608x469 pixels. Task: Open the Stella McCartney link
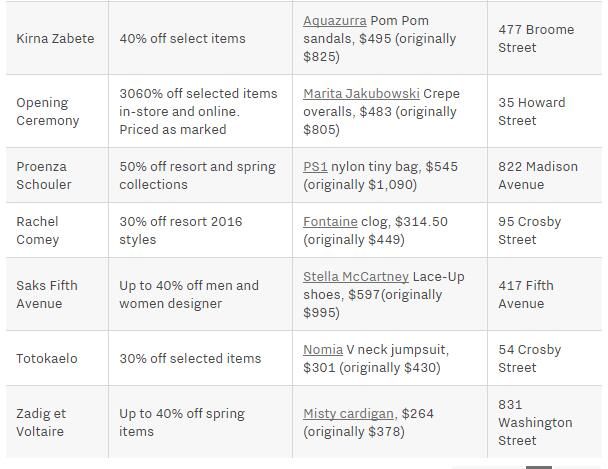coord(356,277)
